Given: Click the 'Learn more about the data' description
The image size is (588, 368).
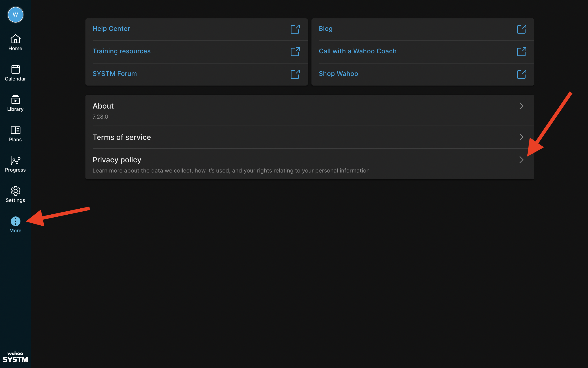Looking at the screenshot, I should click(x=231, y=171).
